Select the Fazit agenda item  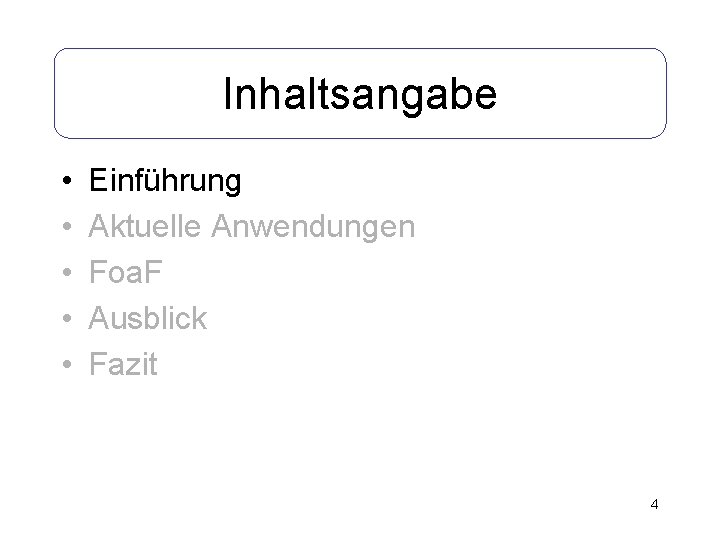(x=123, y=364)
